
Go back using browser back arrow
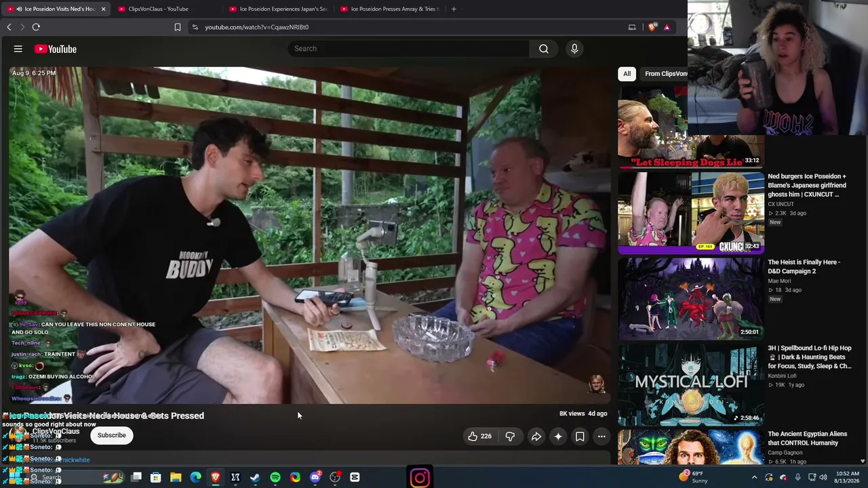(x=9, y=27)
